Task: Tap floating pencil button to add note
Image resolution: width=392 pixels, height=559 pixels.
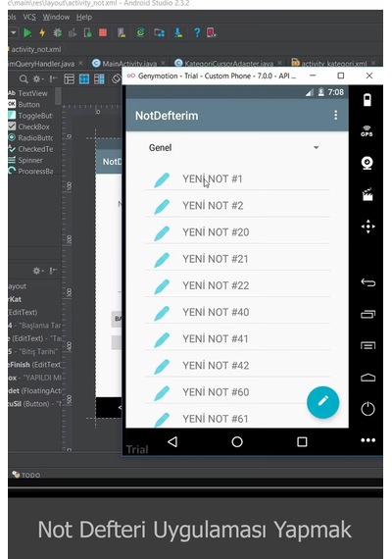Action: coord(322,402)
